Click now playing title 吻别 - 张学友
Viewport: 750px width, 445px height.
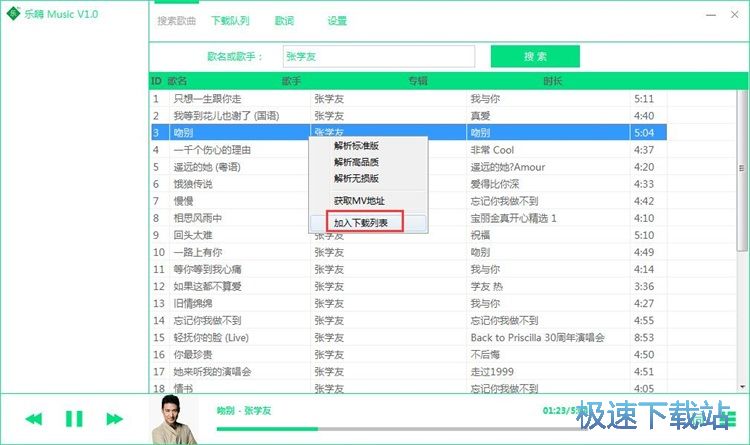[x=244, y=411]
